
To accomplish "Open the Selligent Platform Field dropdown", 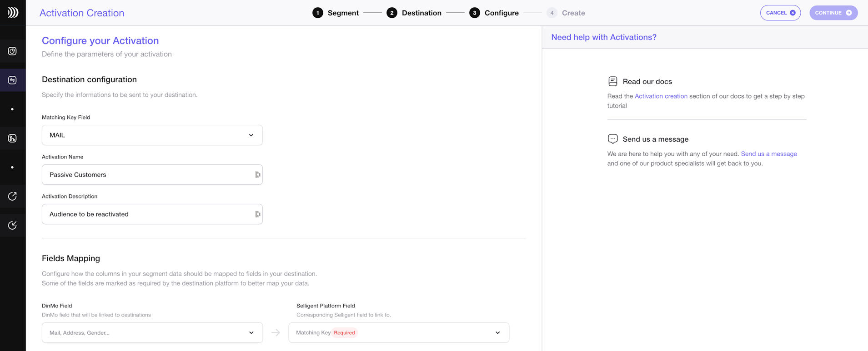I will pyautogui.click(x=398, y=332).
